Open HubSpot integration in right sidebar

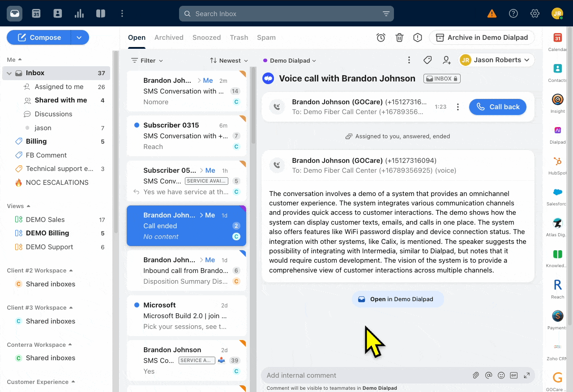pyautogui.click(x=557, y=166)
